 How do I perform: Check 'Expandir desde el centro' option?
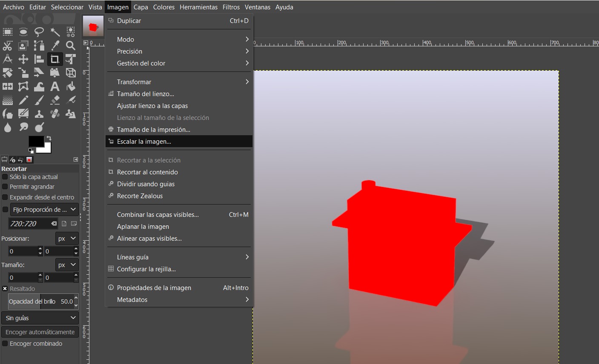pyautogui.click(x=5, y=197)
